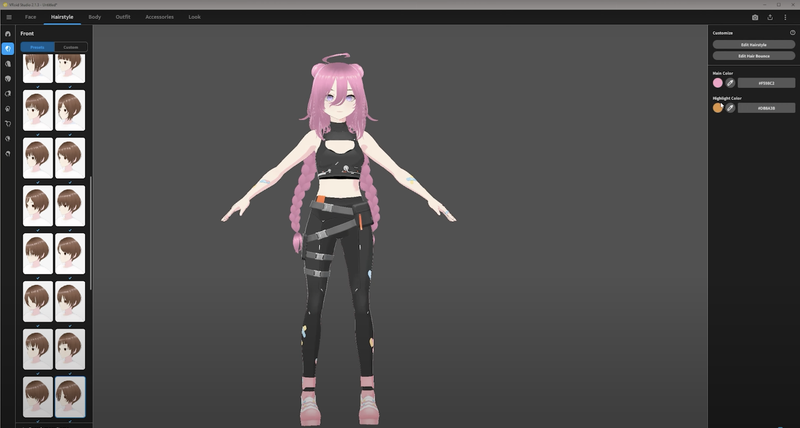Select the Base Hair icon ending the sidebar
The height and width of the screenshot is (428, 800).
8,153
